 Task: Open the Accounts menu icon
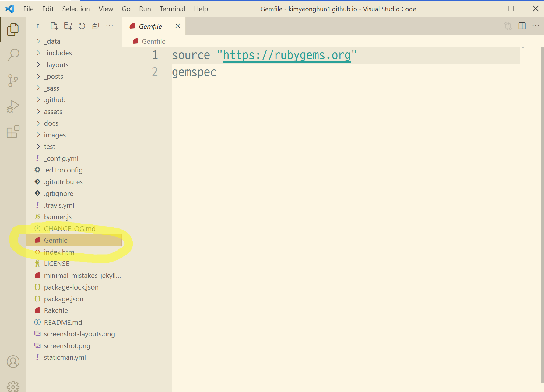point(13,362)
